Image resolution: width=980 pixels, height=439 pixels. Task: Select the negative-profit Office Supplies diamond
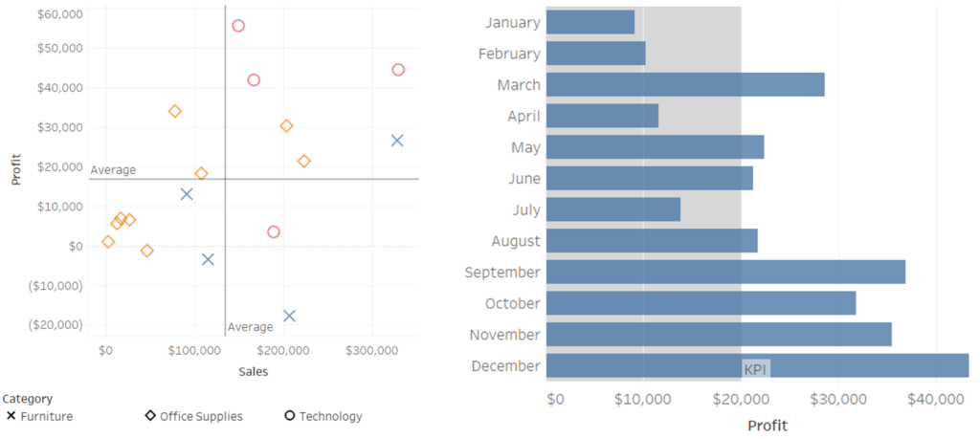click(147, 251)
